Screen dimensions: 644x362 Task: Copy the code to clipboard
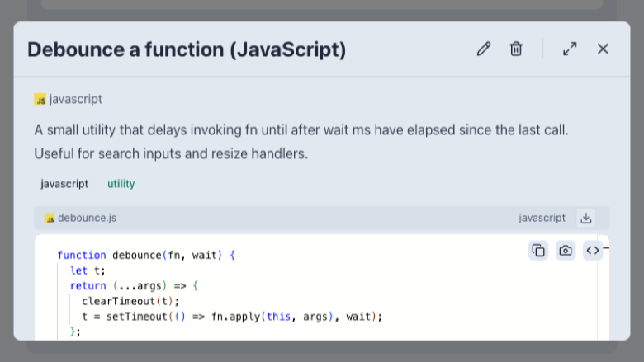(538, 250)
